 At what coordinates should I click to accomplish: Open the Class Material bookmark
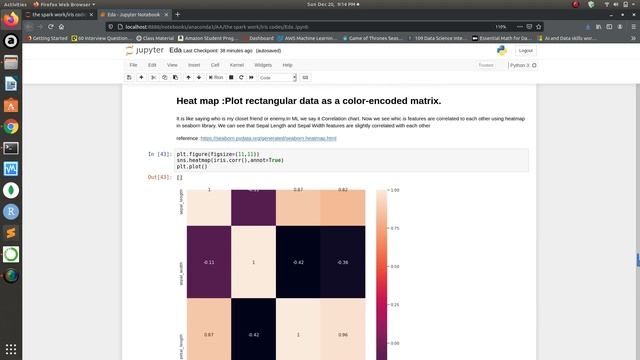tap(155, 38)
